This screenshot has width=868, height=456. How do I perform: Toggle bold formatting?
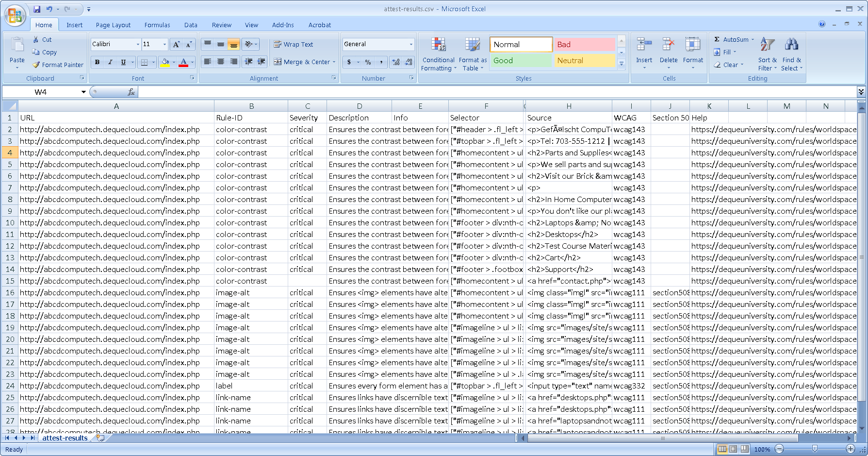[97, 62]
